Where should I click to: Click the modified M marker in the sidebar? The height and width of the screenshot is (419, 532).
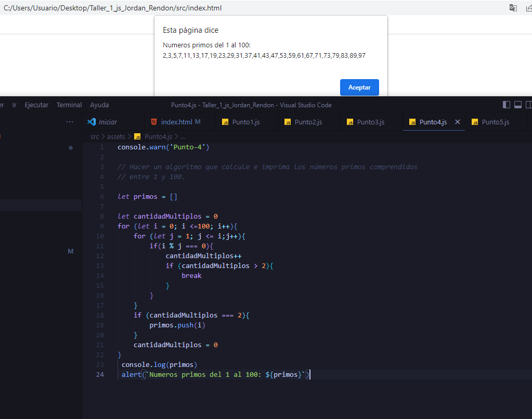(71, 251)
